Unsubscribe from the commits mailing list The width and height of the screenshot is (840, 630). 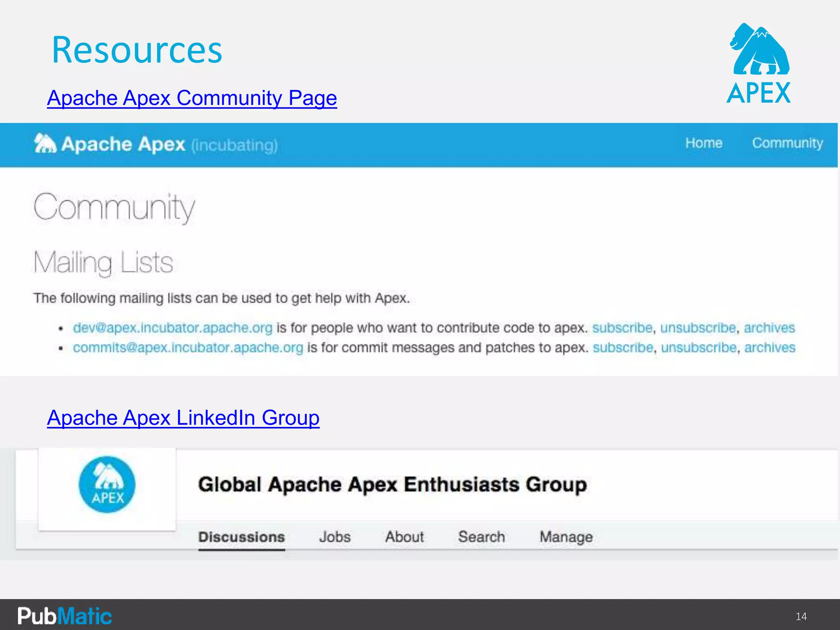point(699,347)
